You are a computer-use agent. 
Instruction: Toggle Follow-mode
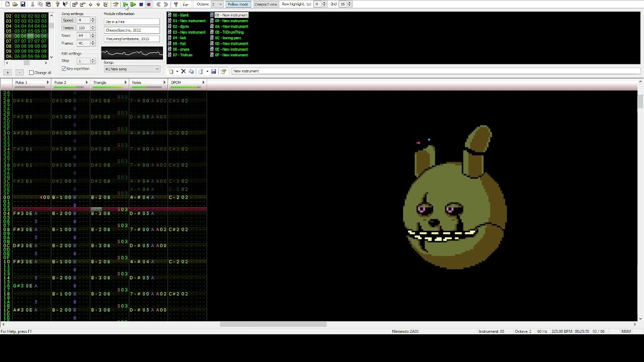pos(238,4)
